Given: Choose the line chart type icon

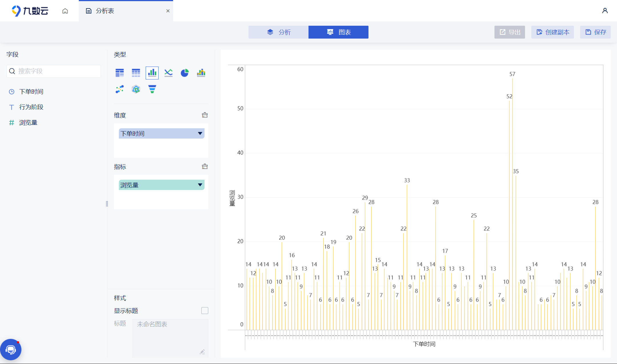Looking at the screenshot, I should click(169, 73).
